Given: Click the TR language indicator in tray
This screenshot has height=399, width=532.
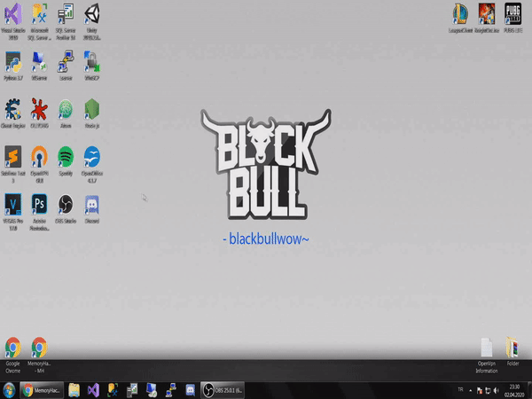Looking at the screenshot, I should coord(460,390).
